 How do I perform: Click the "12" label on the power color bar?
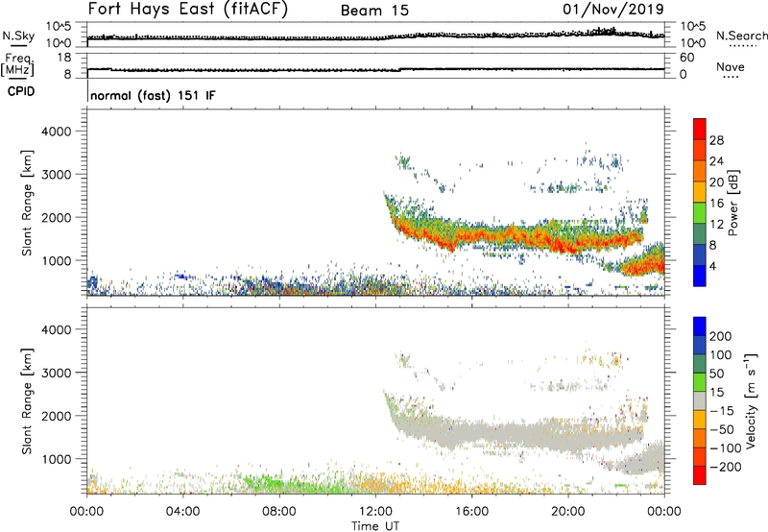coord(716,225)
